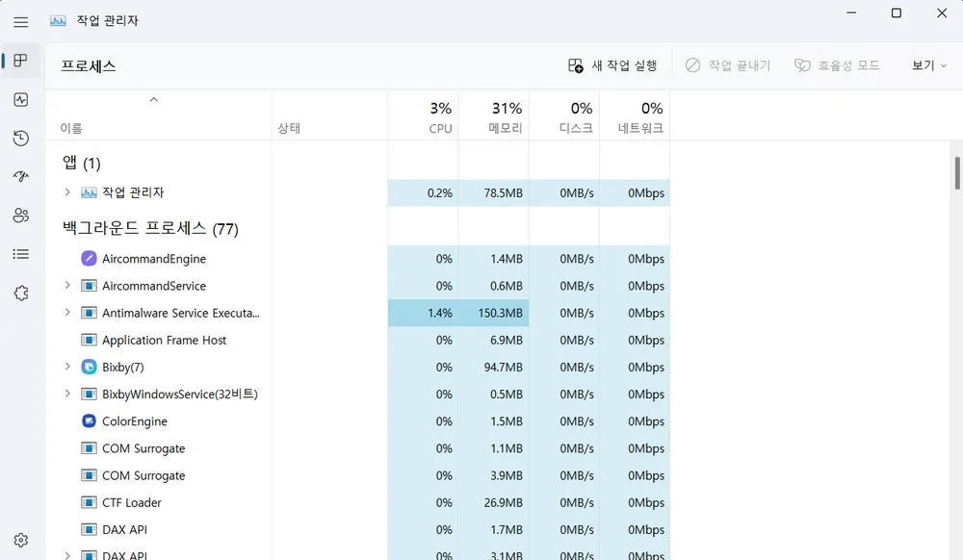Click the AircommandEngine process icon
Viewport: 963px width, 560px height.
pos(89,258)
